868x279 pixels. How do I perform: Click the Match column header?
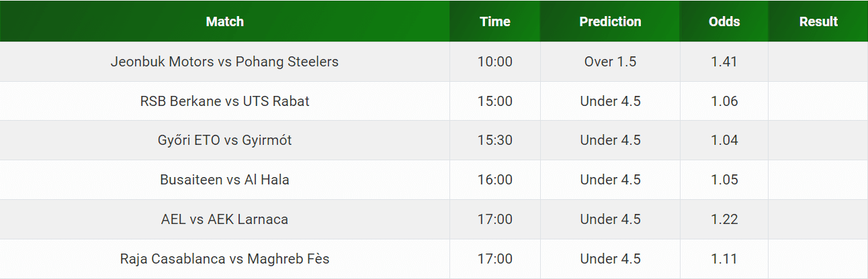tap(225, 21)
